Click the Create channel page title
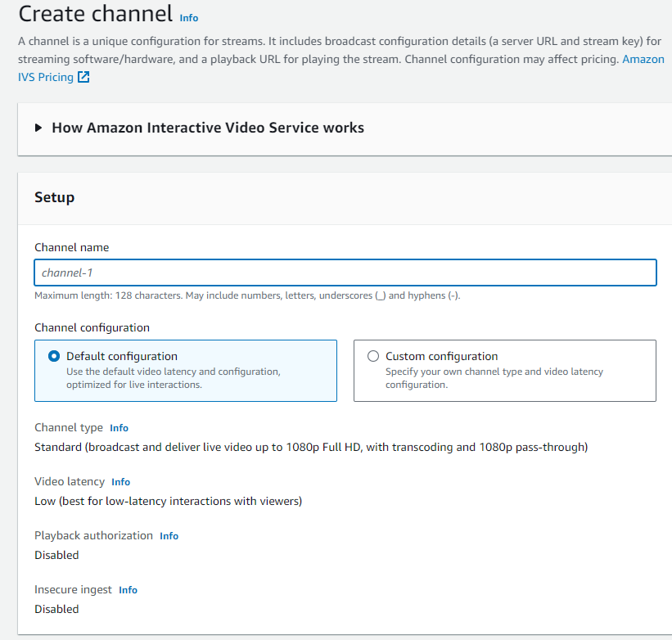 coord(96,14)
